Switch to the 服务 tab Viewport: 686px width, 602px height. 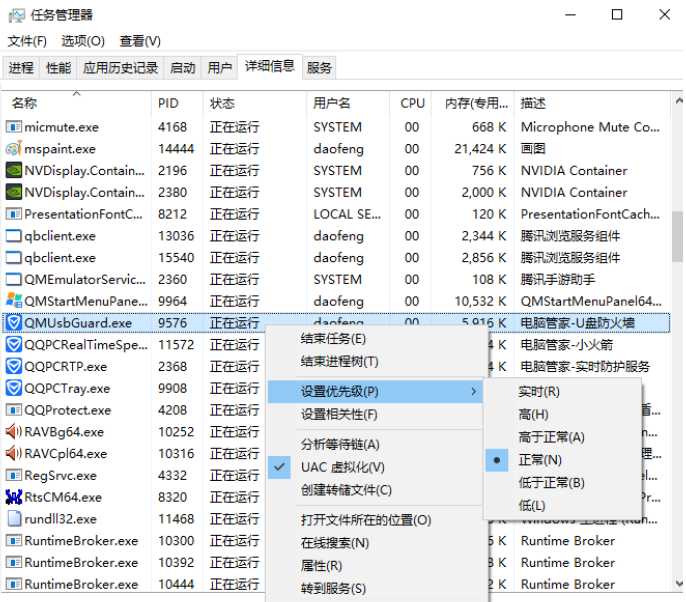point(319,68)
